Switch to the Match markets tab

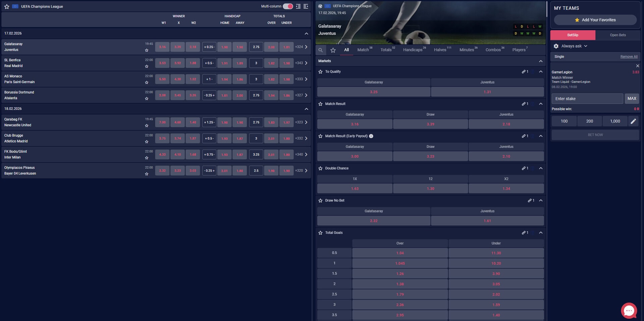pyautogui.click(x=365, y=50)
